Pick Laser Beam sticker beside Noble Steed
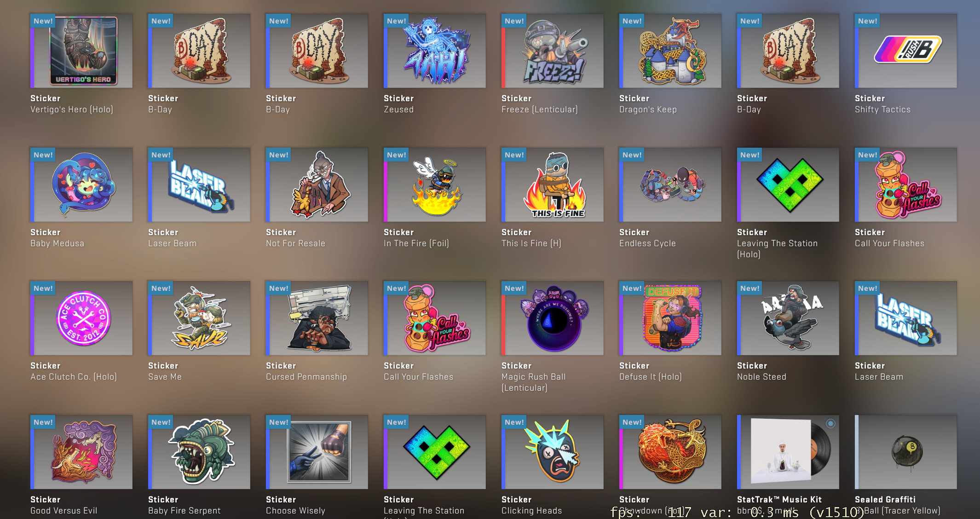The image size is (980, 519). click(x=906, y=318)
